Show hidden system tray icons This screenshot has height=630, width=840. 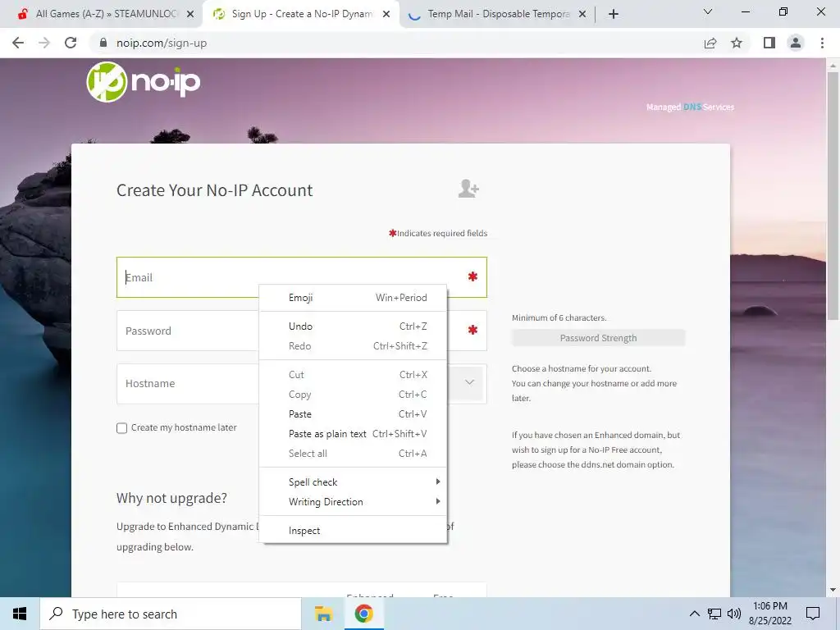pyautogui.click(x=694, y=614)
